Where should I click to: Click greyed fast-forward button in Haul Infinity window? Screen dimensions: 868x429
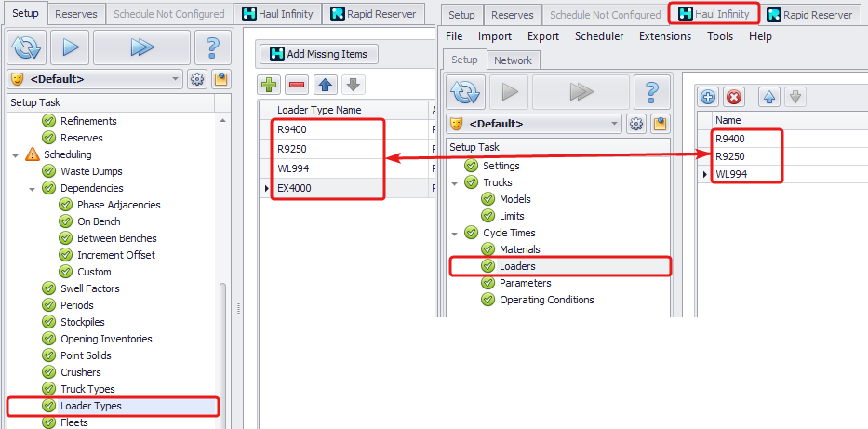581,91
